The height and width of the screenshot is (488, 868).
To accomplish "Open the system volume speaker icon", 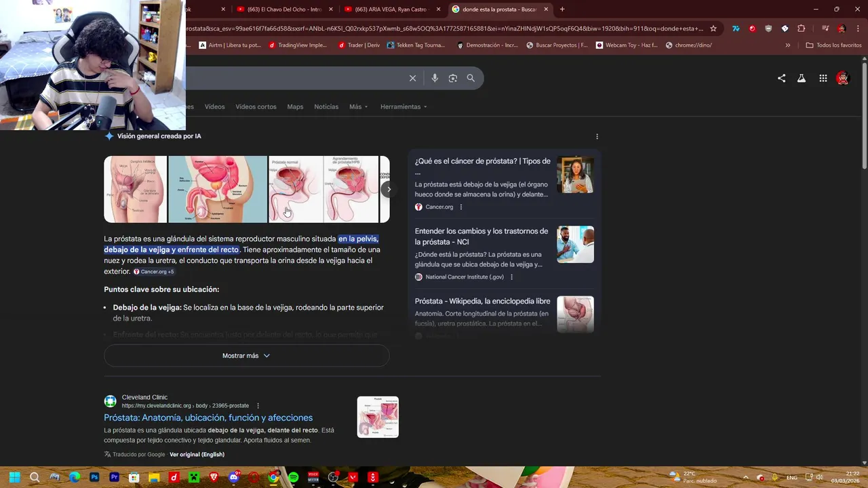I will click(x=820, y=477).
